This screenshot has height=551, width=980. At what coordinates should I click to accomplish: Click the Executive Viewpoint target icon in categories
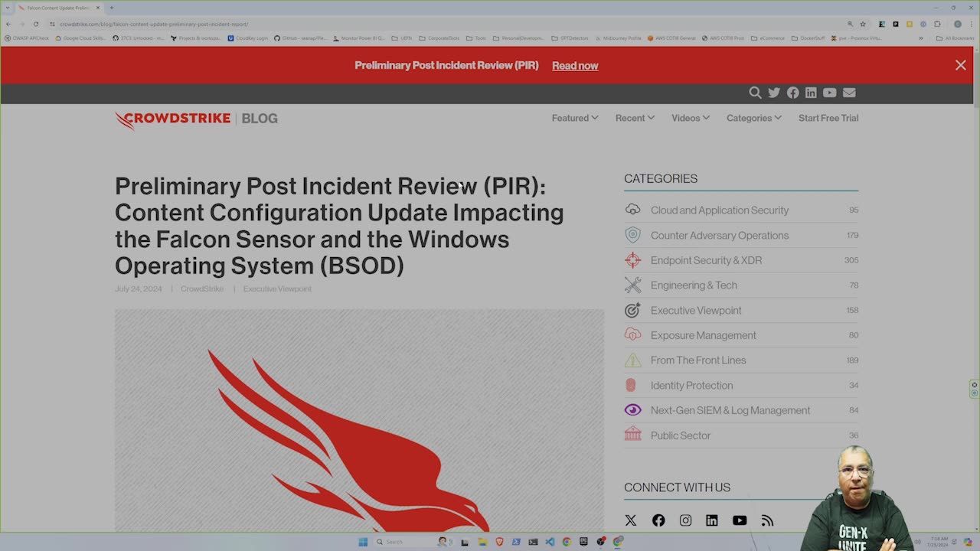point(632,310)
